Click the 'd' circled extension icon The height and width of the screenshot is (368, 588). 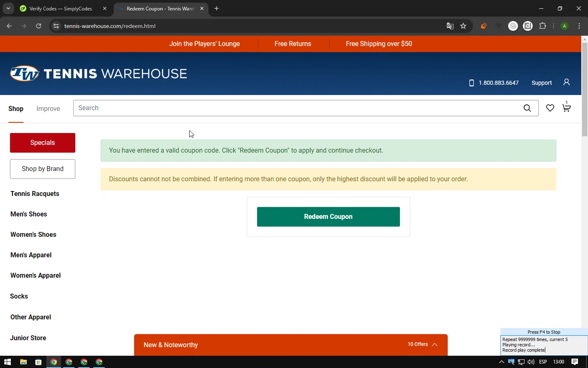(528, 26)
